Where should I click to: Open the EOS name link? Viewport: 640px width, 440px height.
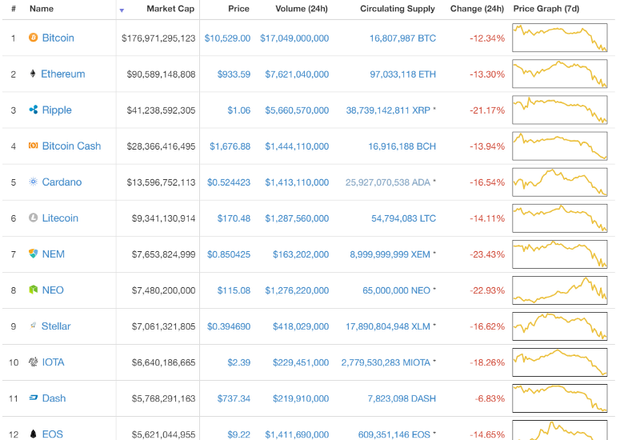[53, 434]
